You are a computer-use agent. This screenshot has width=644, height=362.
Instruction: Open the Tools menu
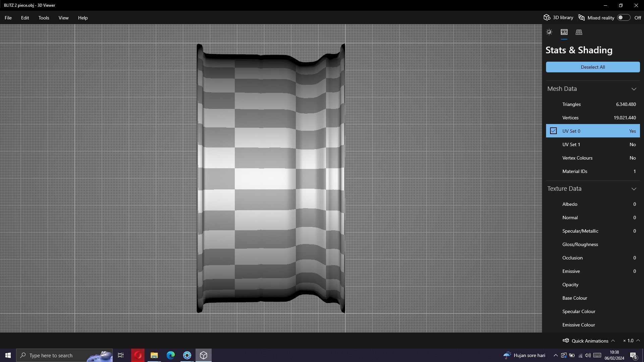point(44,18)
